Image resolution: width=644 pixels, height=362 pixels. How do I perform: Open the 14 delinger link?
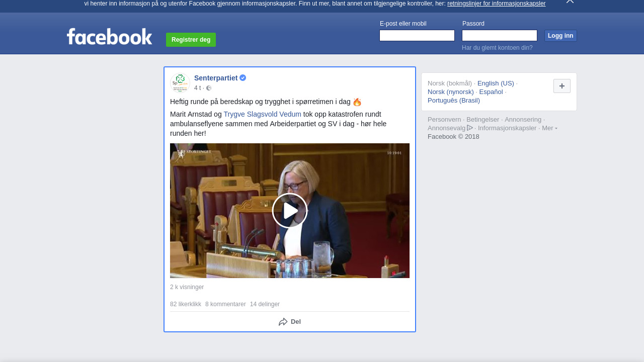(x=265, y=304)
